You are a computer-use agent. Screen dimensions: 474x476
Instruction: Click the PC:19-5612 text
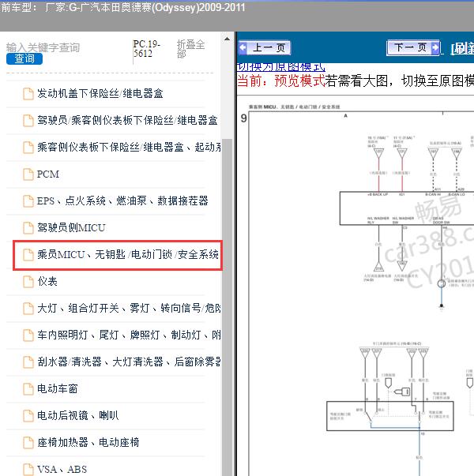(146, 49)
